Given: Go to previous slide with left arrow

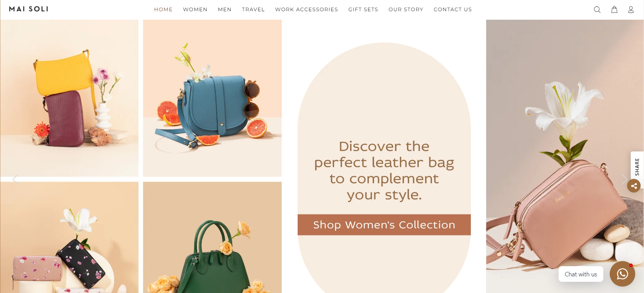Looking at the screenshot, I should [x=15, y=179].
